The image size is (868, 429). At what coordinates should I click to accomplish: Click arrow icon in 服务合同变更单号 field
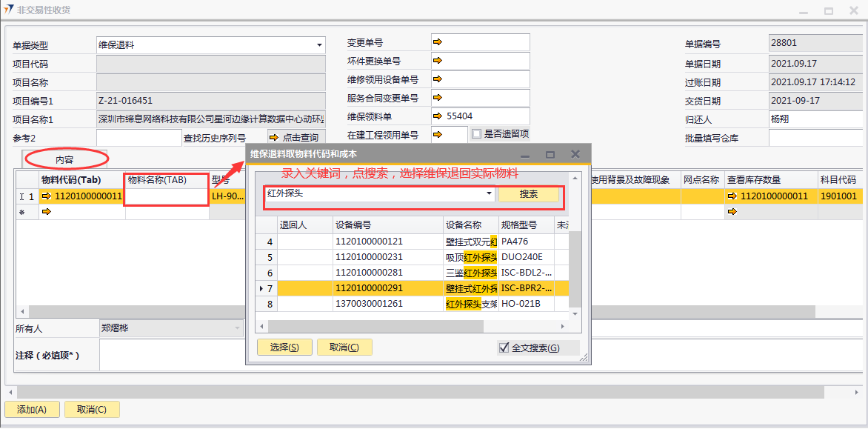[437, 97]
